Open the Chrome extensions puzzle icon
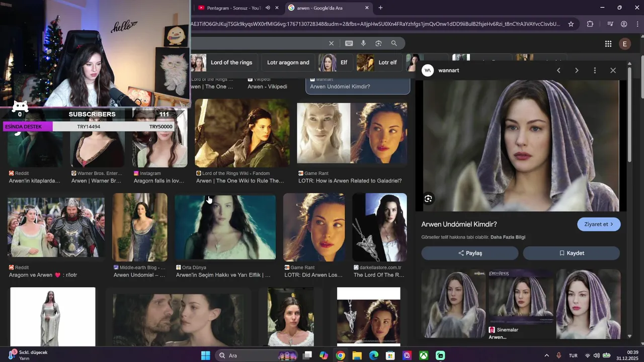This screenshot has height=362, width=644. coord(590,24)
